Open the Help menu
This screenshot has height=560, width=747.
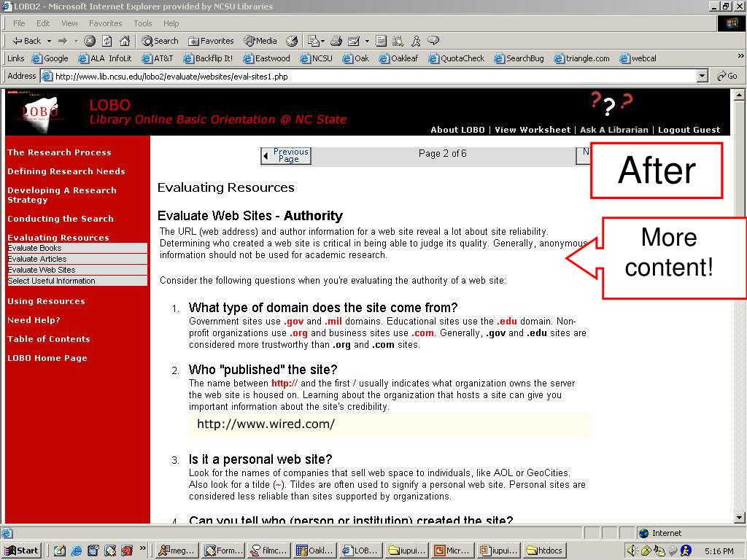171,23
